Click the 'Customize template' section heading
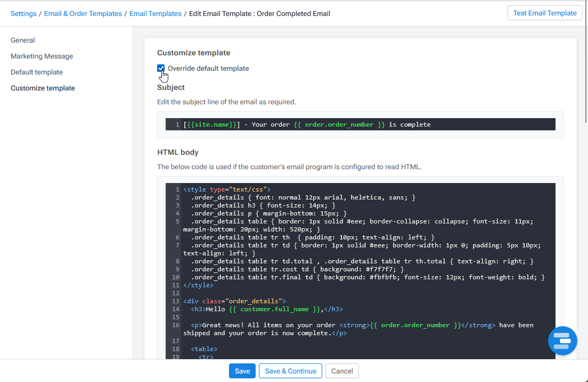Viewport: 588px width, 382px height. click(193, 53)
